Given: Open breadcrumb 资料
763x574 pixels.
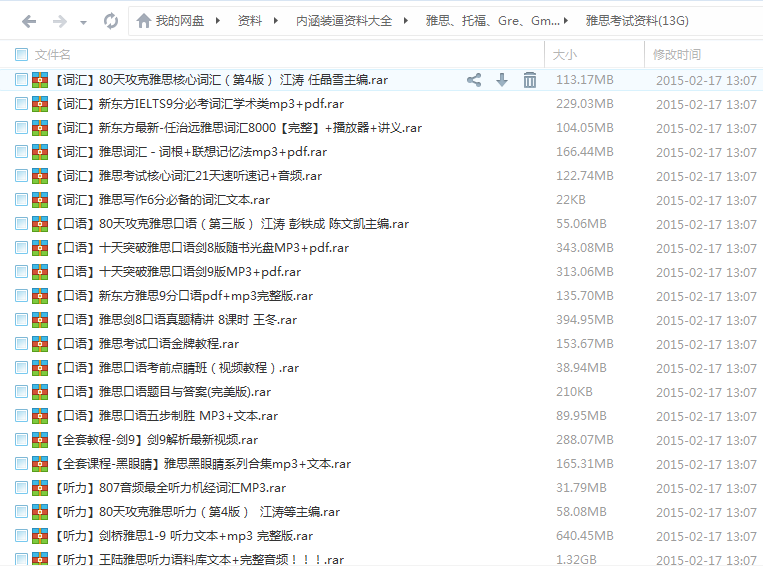Looking at the screenshot, I should [x=250, y=21].
